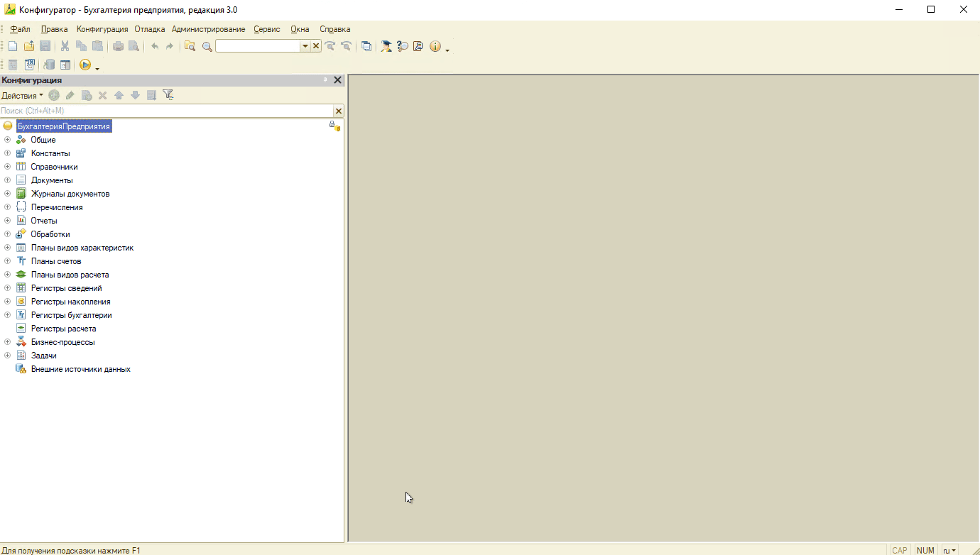The image size is (980, 555).
Task: Select Регистры расчета in tree
Action: click(x=64, y=329)
